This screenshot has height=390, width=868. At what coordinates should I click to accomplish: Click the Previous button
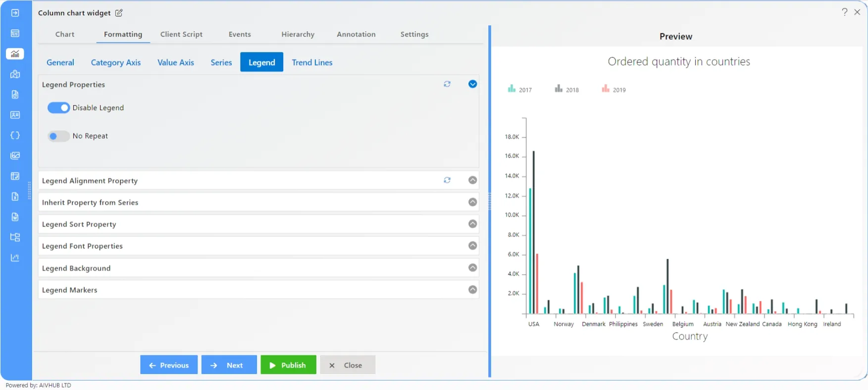[x=169, y=365]
